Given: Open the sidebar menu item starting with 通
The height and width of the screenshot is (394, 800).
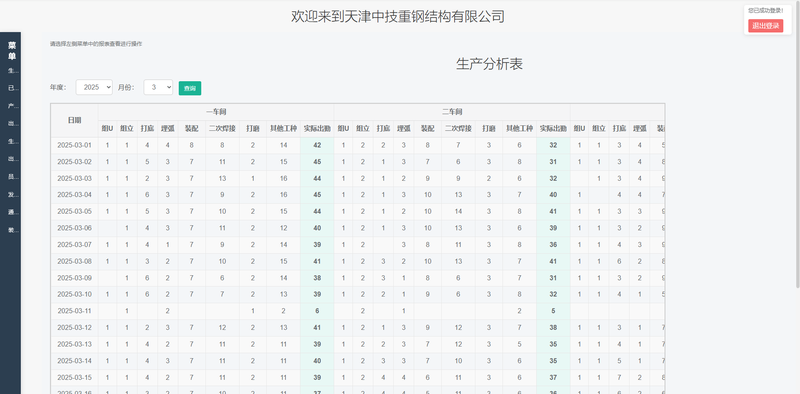Looking at the screenshot, I should pyautogui.click(x=10, y=212).
